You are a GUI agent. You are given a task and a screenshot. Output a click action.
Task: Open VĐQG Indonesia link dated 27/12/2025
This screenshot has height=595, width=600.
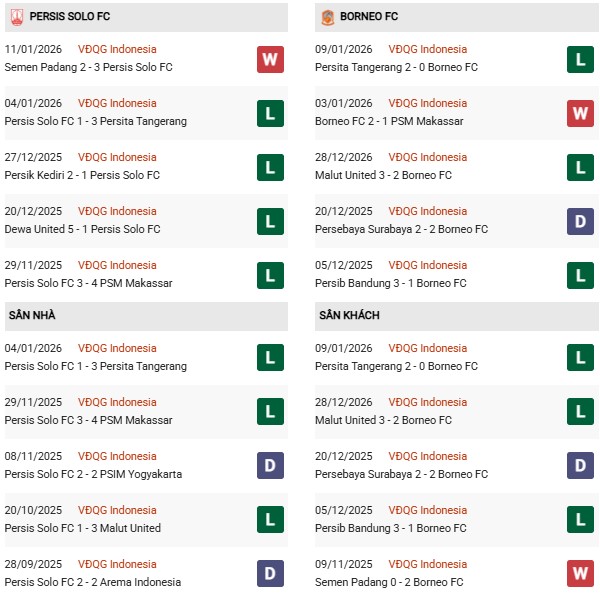pyautogui.click(x=117, y=157)
